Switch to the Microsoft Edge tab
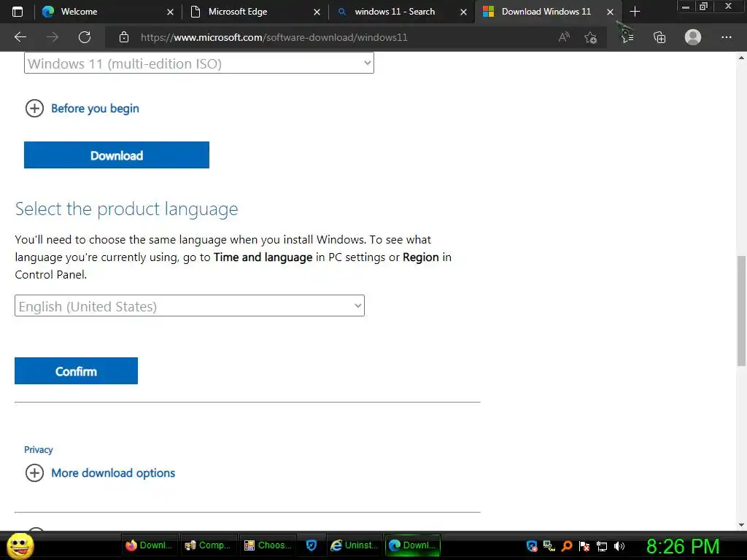The height and width of the screenshot is (560, 747). pos(255,12)
